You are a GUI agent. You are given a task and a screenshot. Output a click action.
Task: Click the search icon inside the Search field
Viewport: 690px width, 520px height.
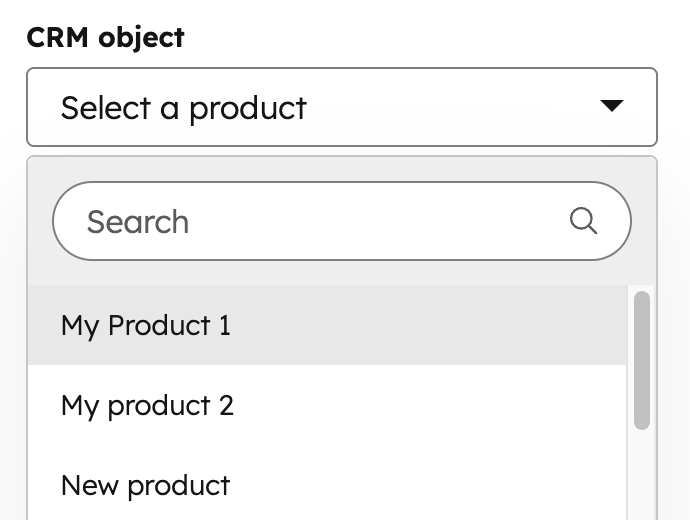point(583,220)
